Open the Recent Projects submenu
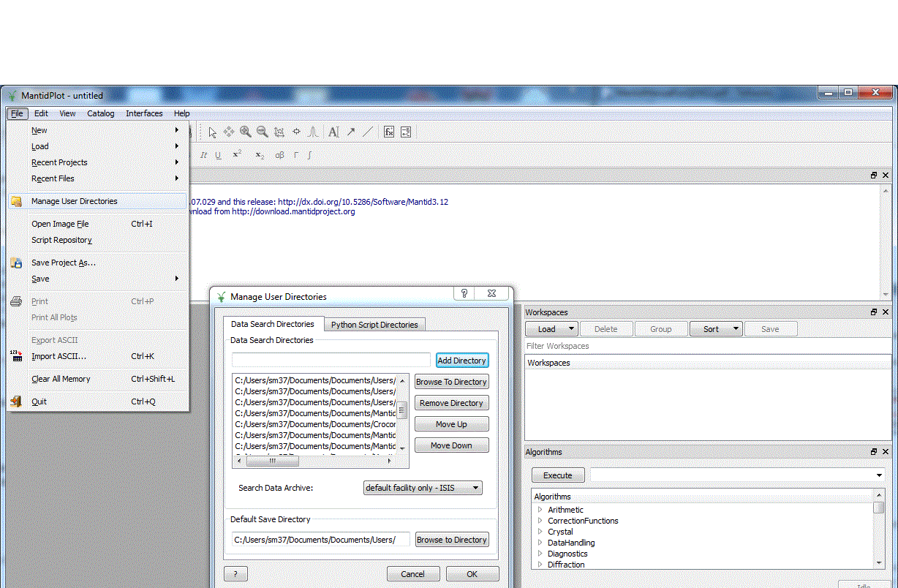The width and height of the screenshot is (898, 588). tap(98, 162)
